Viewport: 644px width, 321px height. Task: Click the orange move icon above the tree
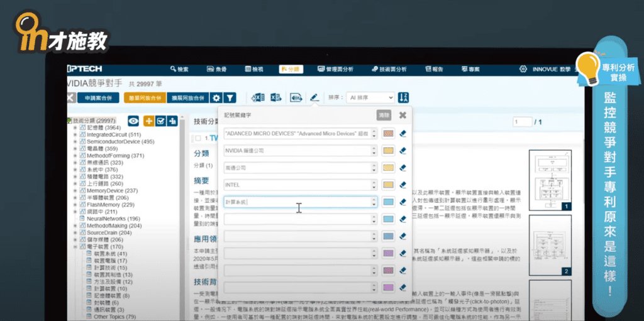click(149, 121)
